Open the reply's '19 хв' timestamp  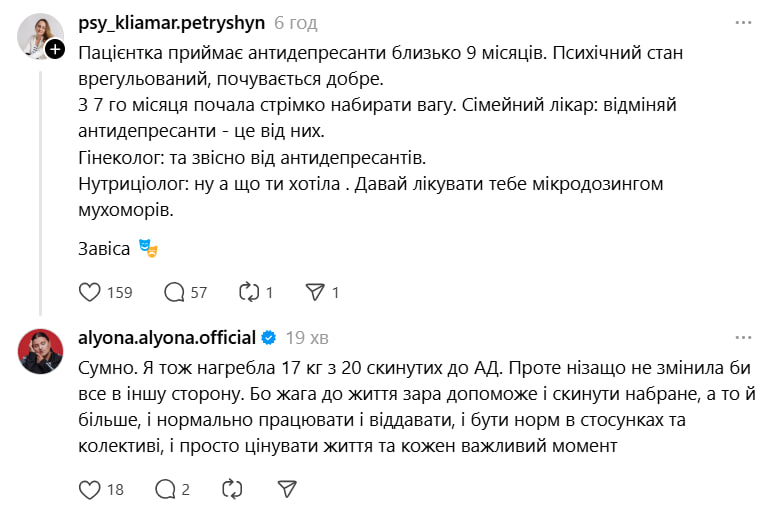(307, 337)
